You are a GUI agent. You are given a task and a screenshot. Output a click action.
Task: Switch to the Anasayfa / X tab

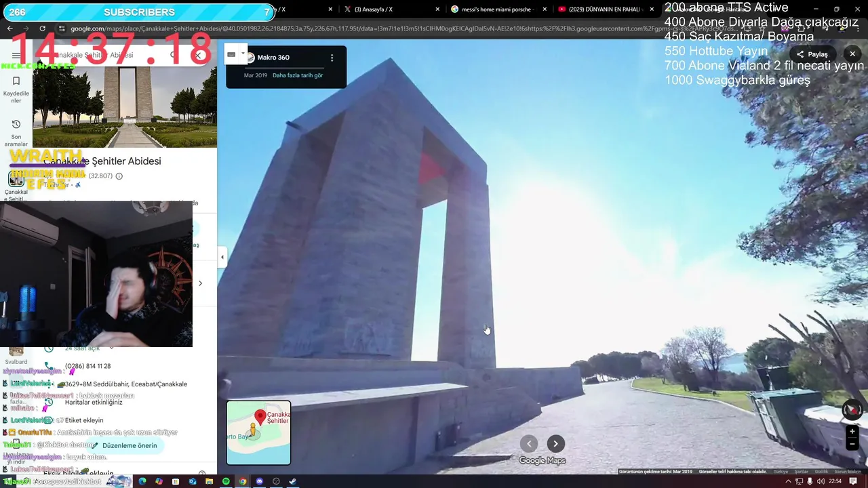coord(373,9)
